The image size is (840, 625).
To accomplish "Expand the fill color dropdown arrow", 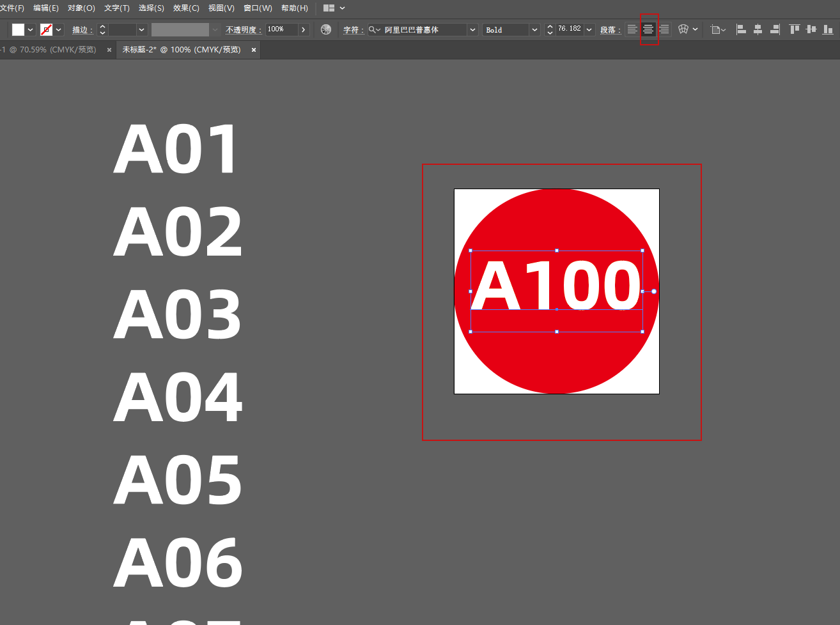I will [x=30, y=29].
